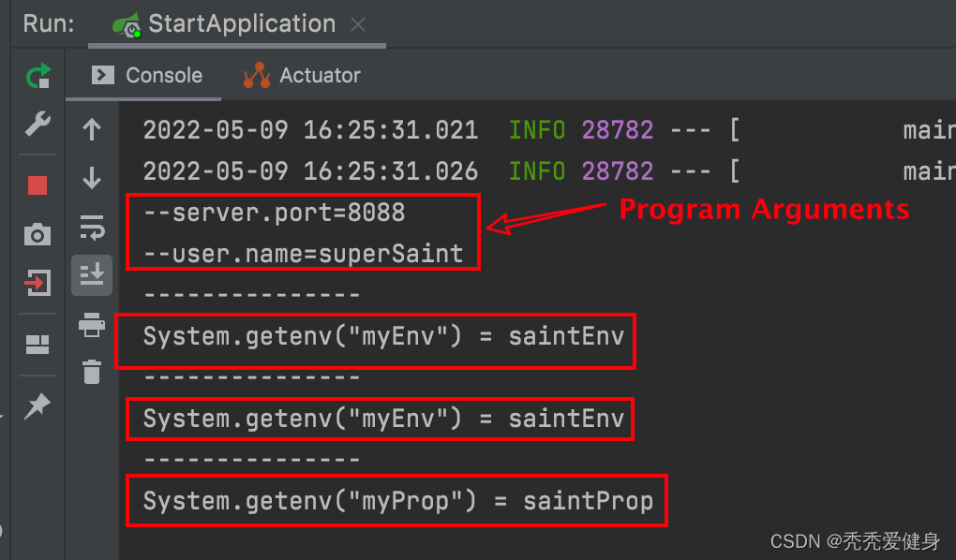Rerun StartApplication with the green rerun icon
956x560 pixels.
(37, 76)
